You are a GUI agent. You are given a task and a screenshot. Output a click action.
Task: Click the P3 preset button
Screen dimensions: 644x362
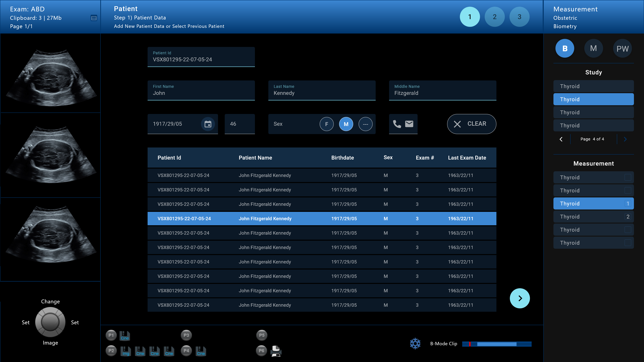186,335
